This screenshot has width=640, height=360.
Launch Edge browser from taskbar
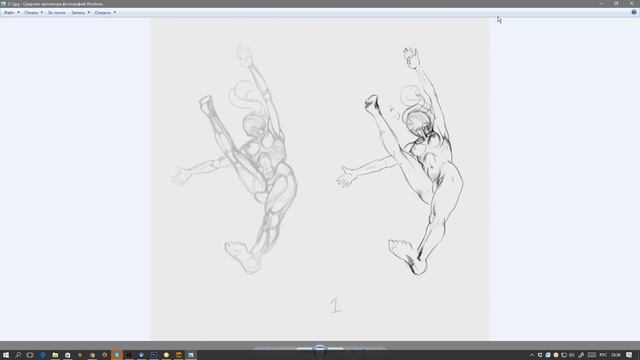(42, 355)
